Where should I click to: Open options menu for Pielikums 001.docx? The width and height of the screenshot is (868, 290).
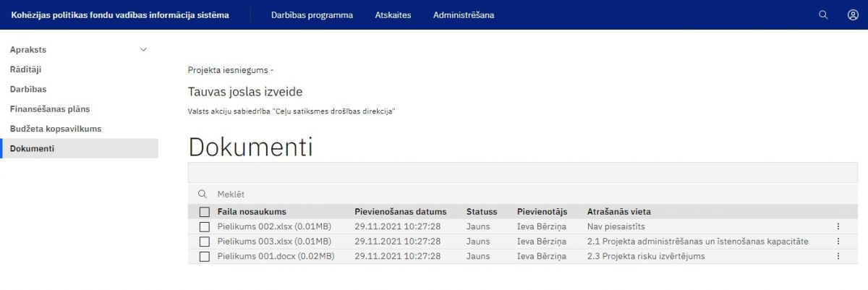(x=838, y=256)
